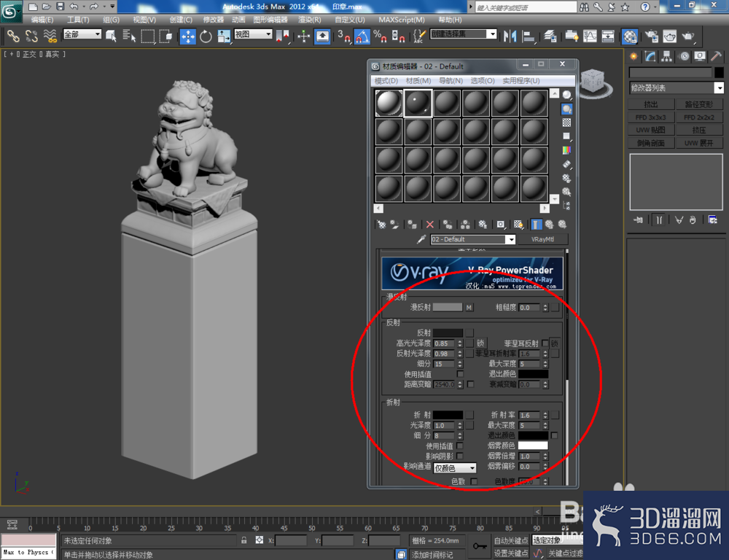Toggle checkered sample Background icon
This screenshot has height=560, width=729.
tap(566, 122)
